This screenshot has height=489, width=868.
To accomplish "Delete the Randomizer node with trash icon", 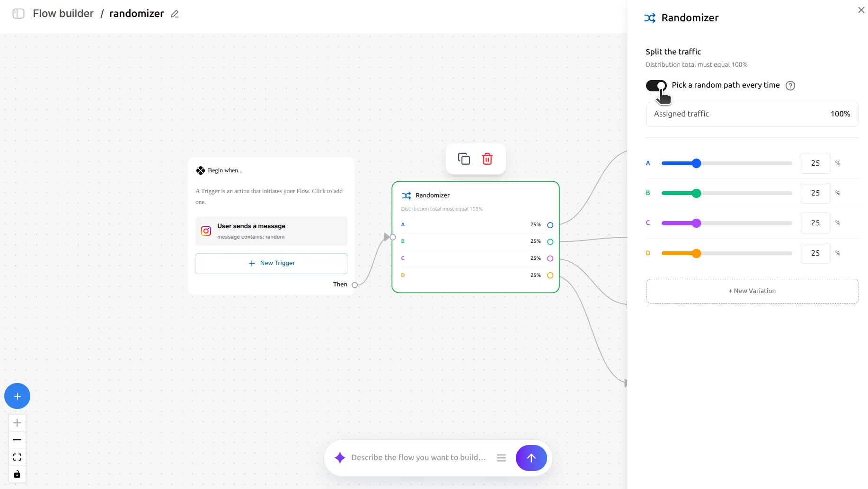I will (487, 159).
